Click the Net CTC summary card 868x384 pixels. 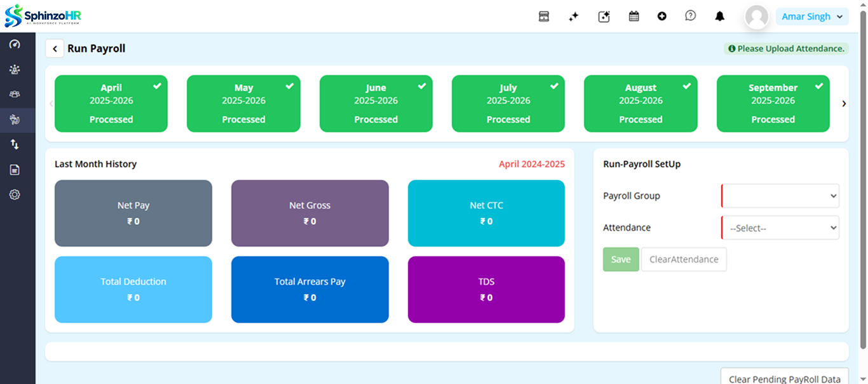coord(486,213)
